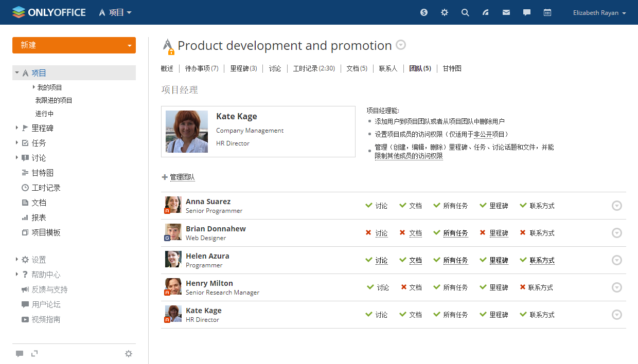Screen dimensions: 638x364
Task: Switch to the 甘特图 tab
Action: (x=452, y=68)
